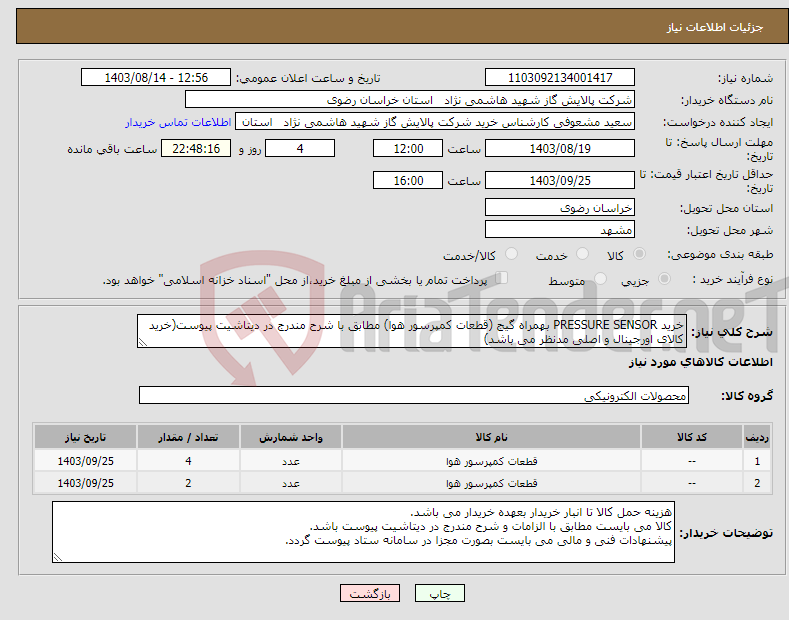789x620 pixels.
Task: Click the تعداد / مقدار column header
Action: [188, 437]
